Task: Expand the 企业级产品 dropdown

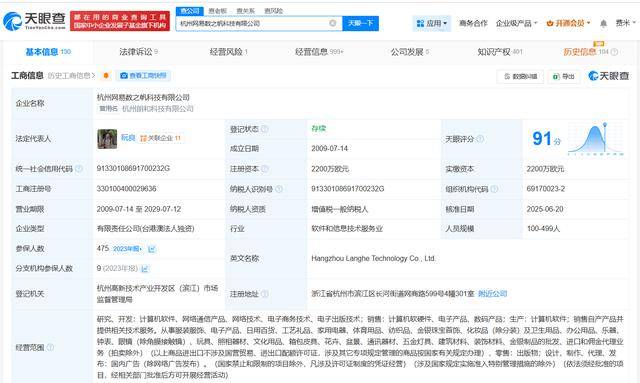Action: pyautogui.click(x=516, y=23)
